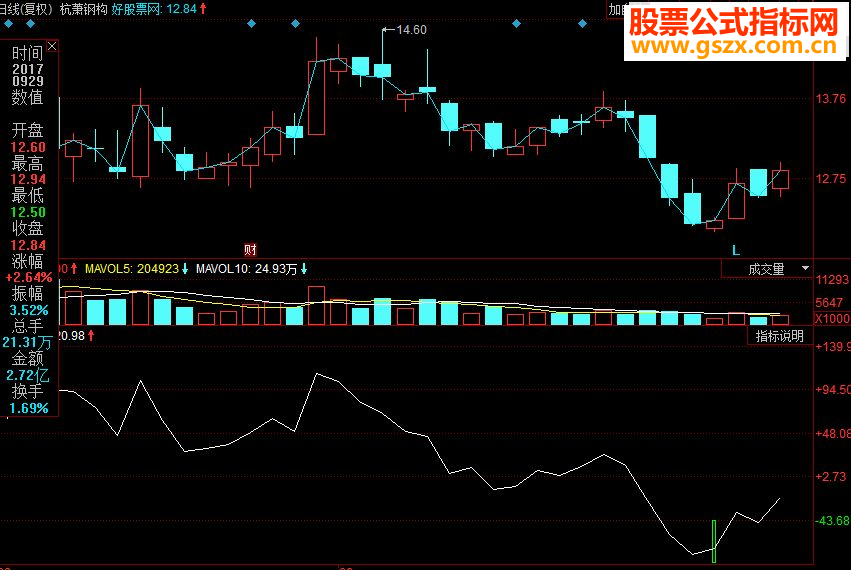
Task: Click the green signal bar in indicator
Action: coord(714,542)
